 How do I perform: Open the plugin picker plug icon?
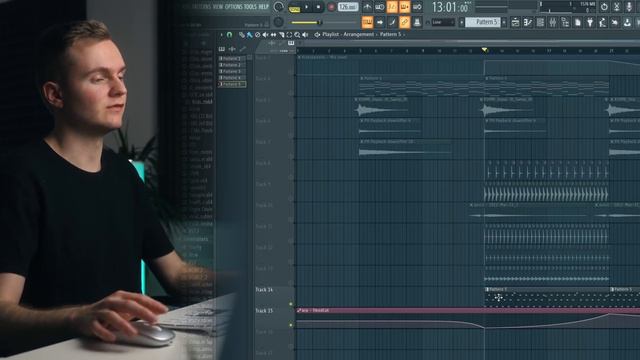pos(590,22)
